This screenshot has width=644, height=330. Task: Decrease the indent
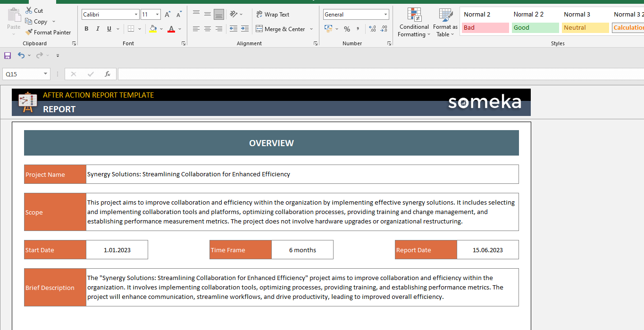(x=234, y=29)
